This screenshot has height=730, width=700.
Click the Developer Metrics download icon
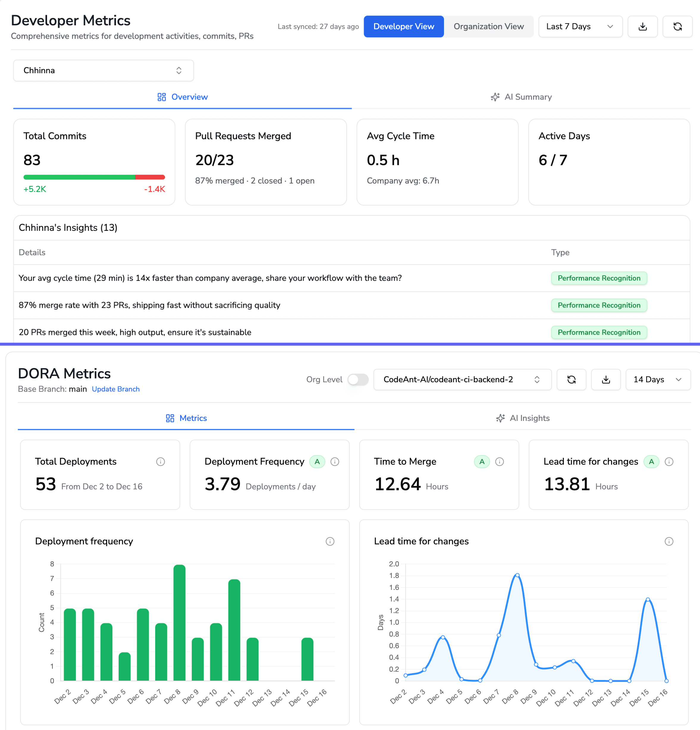(642, 26)
